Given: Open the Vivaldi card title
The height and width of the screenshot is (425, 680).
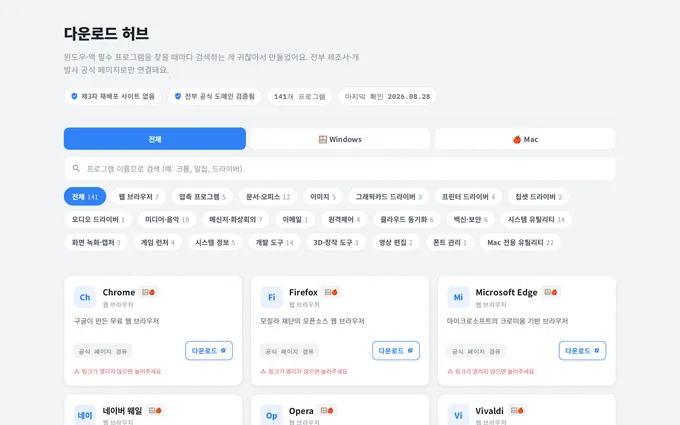Looking at the screenshot, I should pos(489,410).
